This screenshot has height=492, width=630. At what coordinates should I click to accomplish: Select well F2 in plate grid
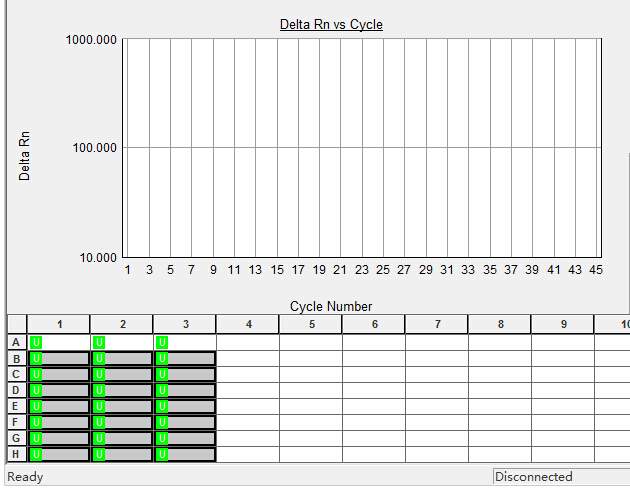coord(122,422)
